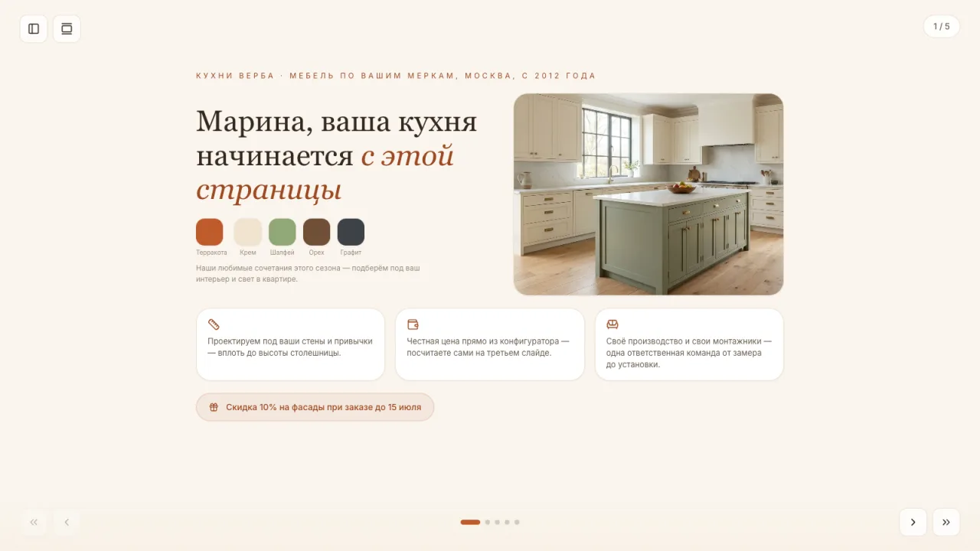Pick the Крем color swatch
This screenshot has width=980, height=551.
click(248, 232)
